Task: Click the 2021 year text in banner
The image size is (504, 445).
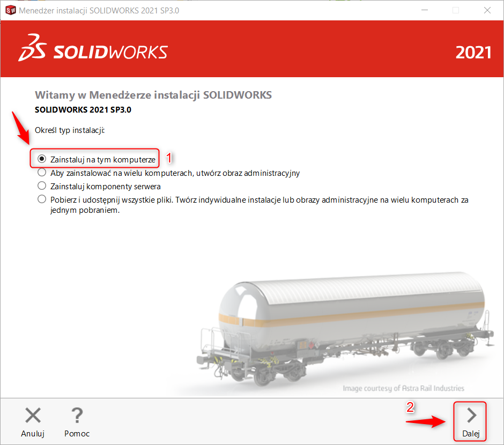Action: pos(473,52)
